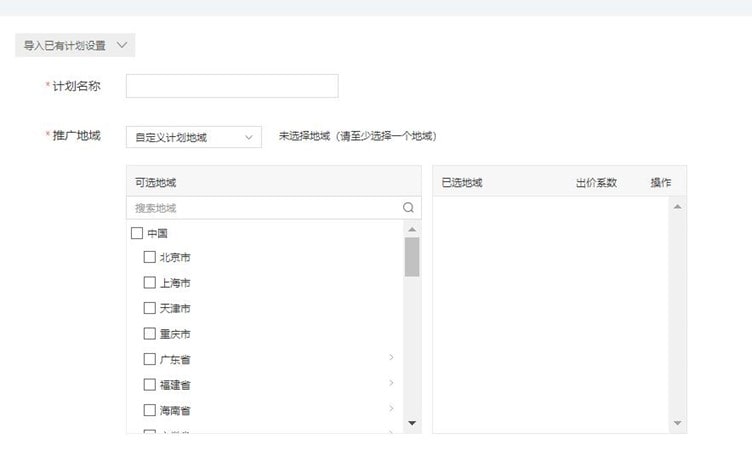Click scroll up arrow in selected regions panel

(x=678, y=206)
